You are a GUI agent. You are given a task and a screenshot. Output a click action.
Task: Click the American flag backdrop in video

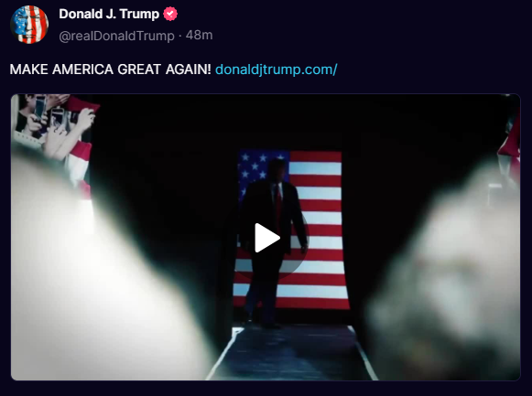(292, 229)
